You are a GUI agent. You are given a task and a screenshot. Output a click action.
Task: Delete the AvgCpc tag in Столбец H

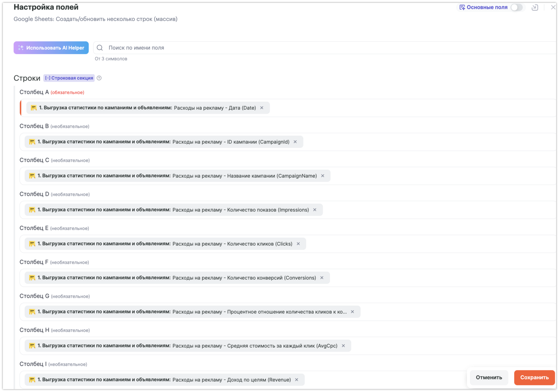pos(343,346)
